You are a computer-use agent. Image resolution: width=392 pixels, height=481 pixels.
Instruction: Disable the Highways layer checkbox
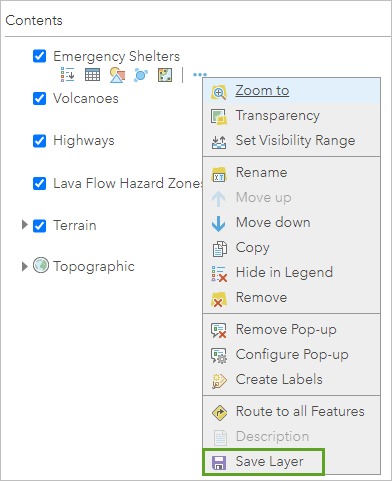click(40, 141)
